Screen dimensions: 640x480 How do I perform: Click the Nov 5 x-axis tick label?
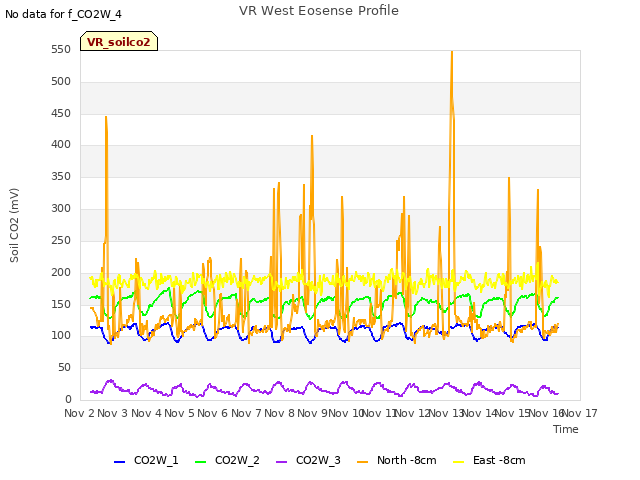pos(179,413)
